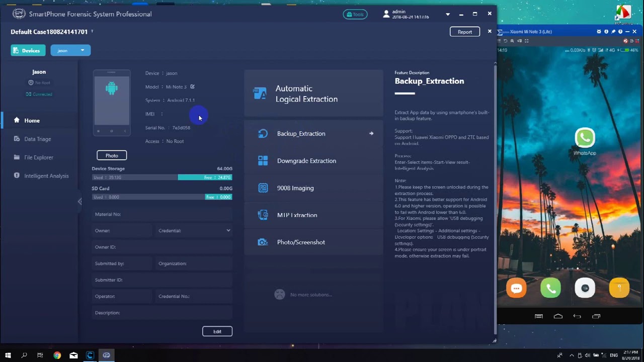The height and width of the screenshot is (362, 644).
Task: Click the Data Triage icon
Action: click(17, 139)
